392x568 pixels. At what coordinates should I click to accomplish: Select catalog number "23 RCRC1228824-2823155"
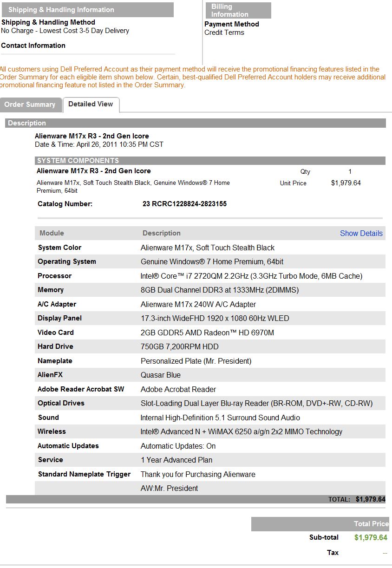185,204
